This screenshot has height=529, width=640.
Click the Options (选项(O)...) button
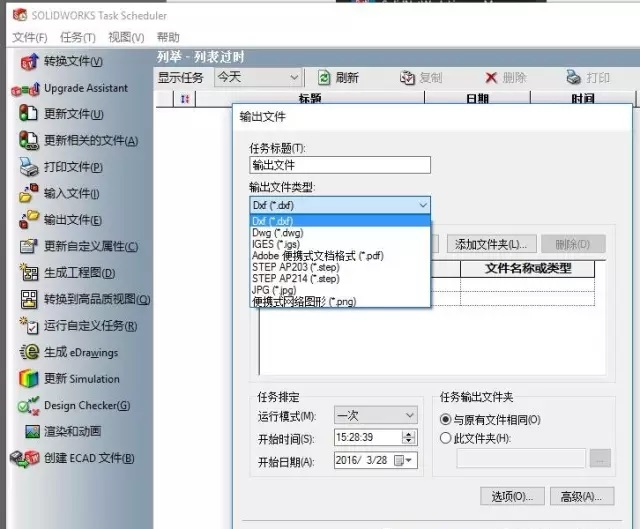[512, 496]
